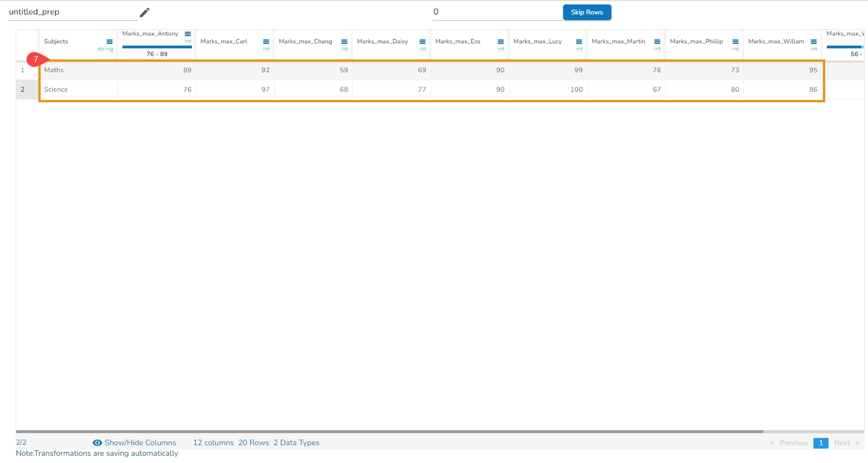Image resolution: width=868 pixels, height=463 pixels.
Task: Open the Marks_max_Chang column menu icon
Action: [344, 42]
